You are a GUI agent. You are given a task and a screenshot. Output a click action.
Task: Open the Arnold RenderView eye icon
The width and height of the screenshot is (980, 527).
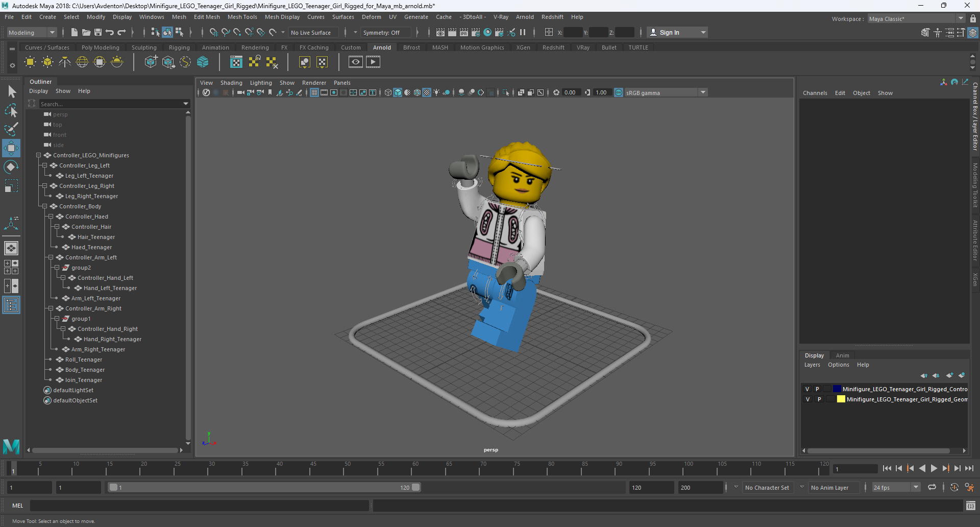tap(356, 62)
